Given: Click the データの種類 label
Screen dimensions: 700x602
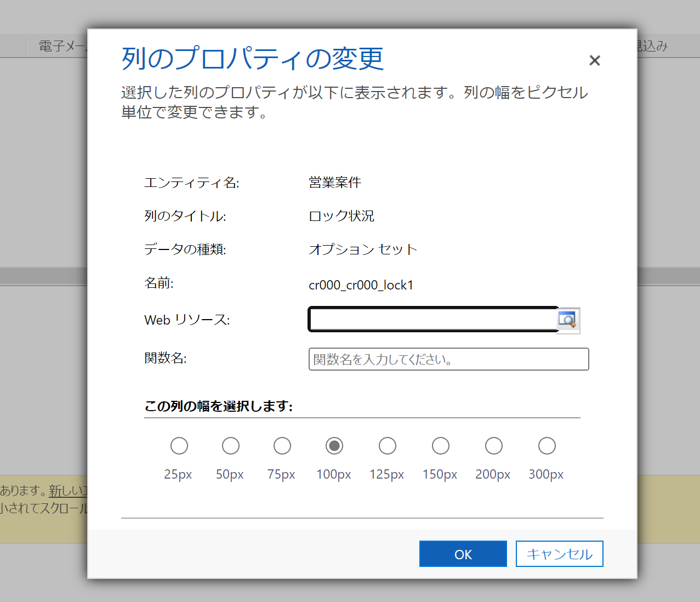Looking at the screenshot, I should tap(185, 249).
